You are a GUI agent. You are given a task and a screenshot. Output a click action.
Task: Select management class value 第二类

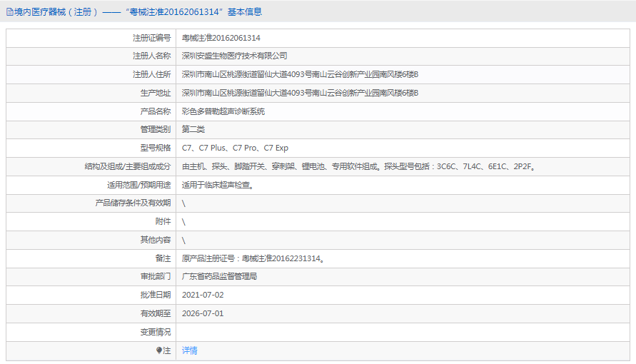pos(193,130)
